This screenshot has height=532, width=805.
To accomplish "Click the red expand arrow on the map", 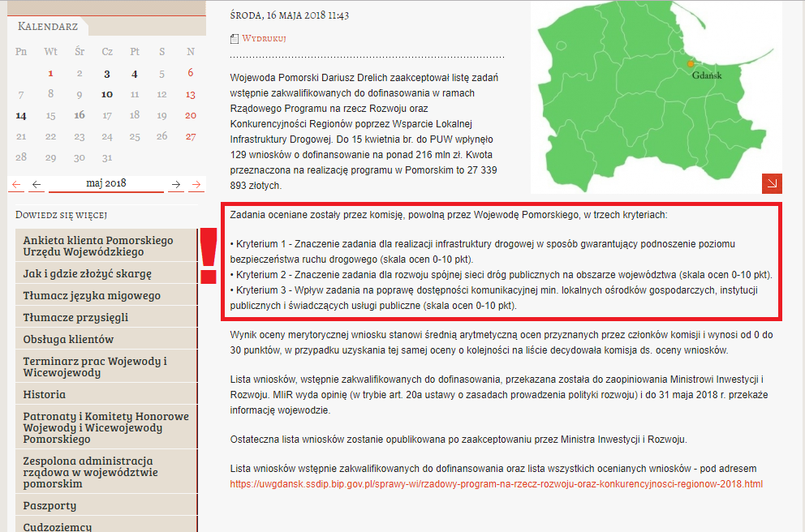I will click(772, 183).
